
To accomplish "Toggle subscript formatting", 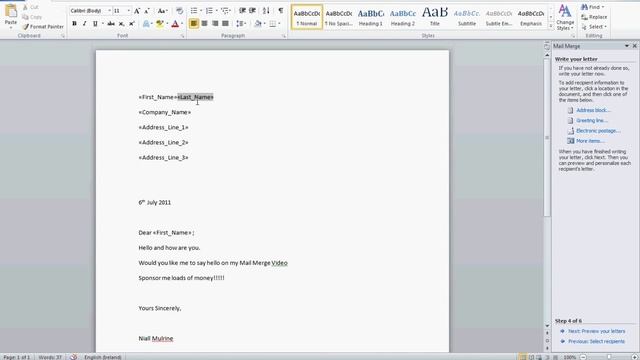I will point(121,24).
